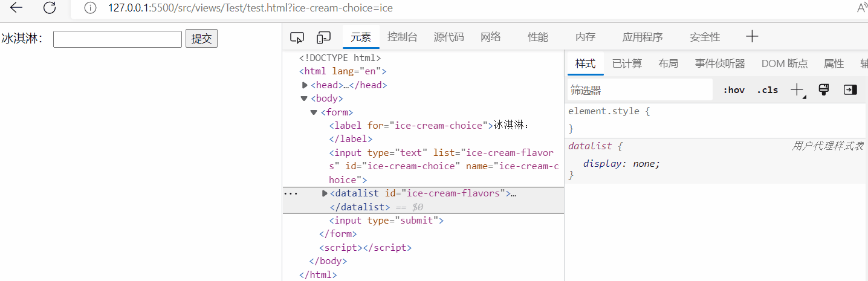Click the none value of display
This screenshot has width=868, height=281.
click(645, 164)
